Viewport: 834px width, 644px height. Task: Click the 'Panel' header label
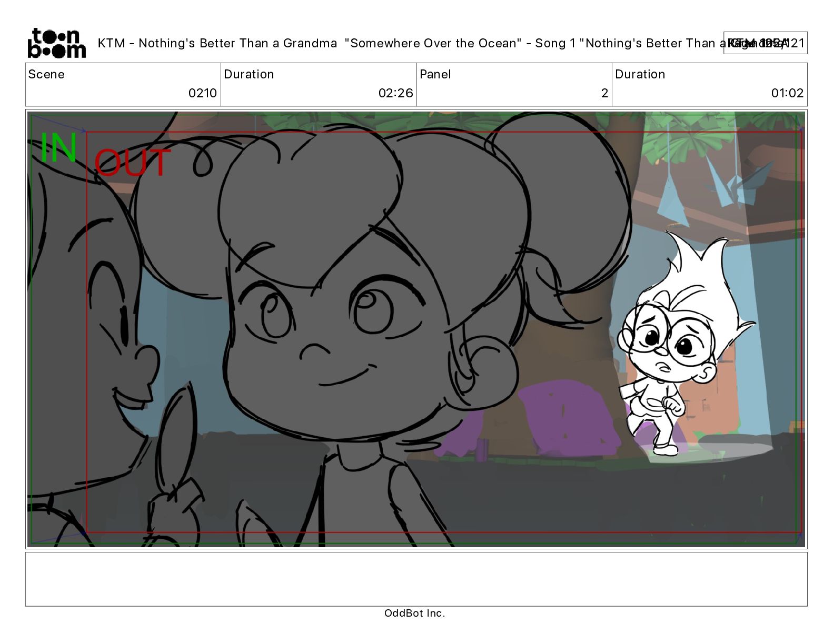click(435, 74)
